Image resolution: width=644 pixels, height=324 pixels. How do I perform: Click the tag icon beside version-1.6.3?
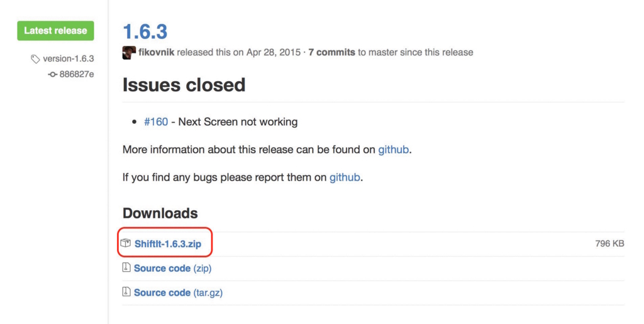coord(35,59)
